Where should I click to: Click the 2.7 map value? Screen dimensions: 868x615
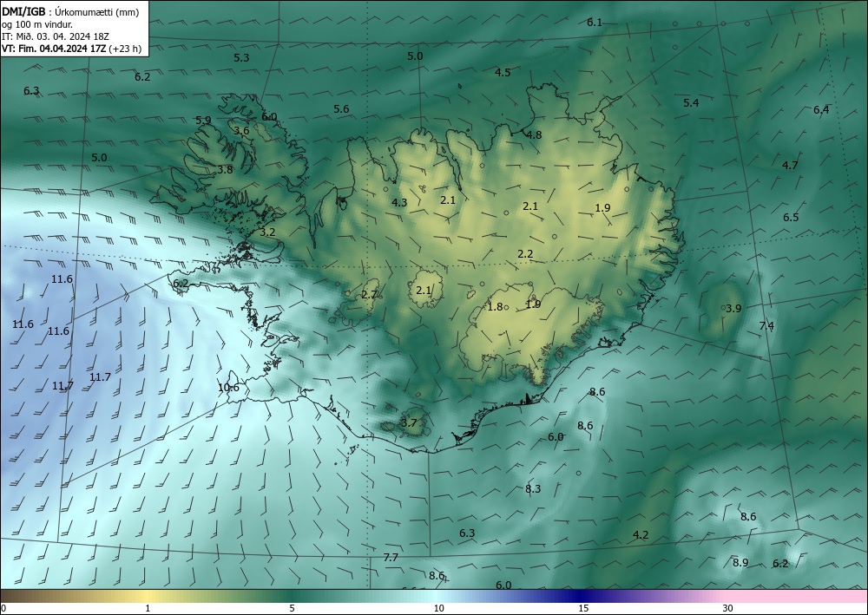coord(369,295)
